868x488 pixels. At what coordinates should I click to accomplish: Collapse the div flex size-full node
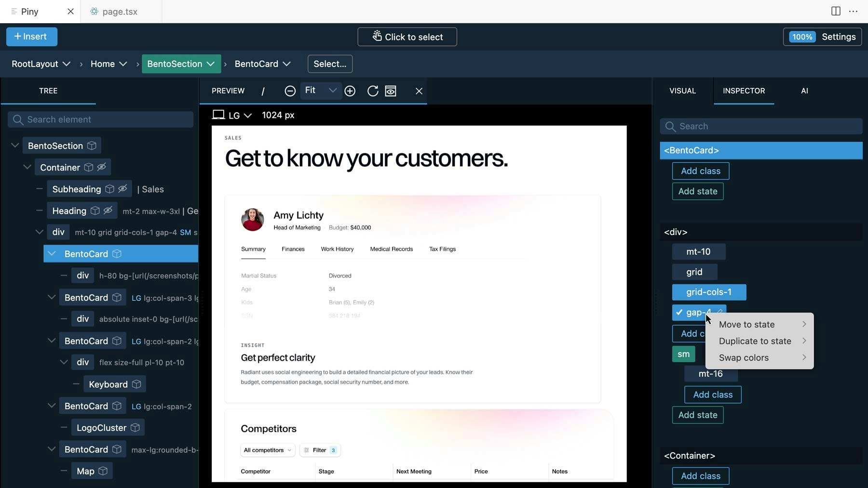tap(64, 362)
